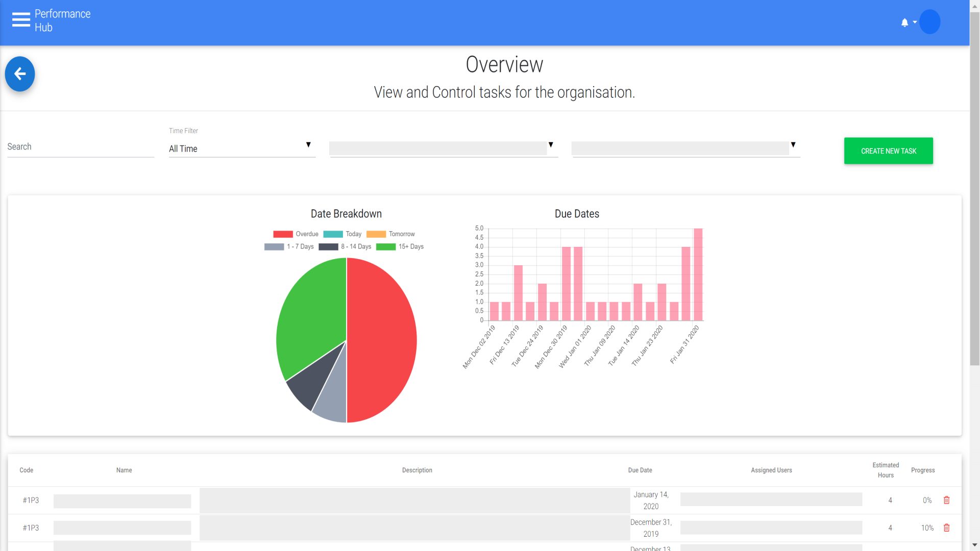Focus the Search input field
The height and width of the screenshot is (551, 980).
point(81,147)
